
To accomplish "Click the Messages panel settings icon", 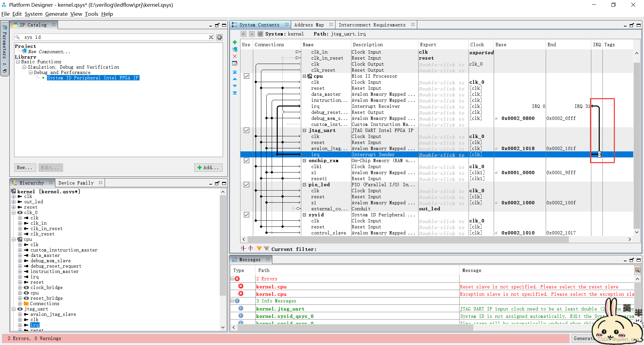I will point(637,270).
